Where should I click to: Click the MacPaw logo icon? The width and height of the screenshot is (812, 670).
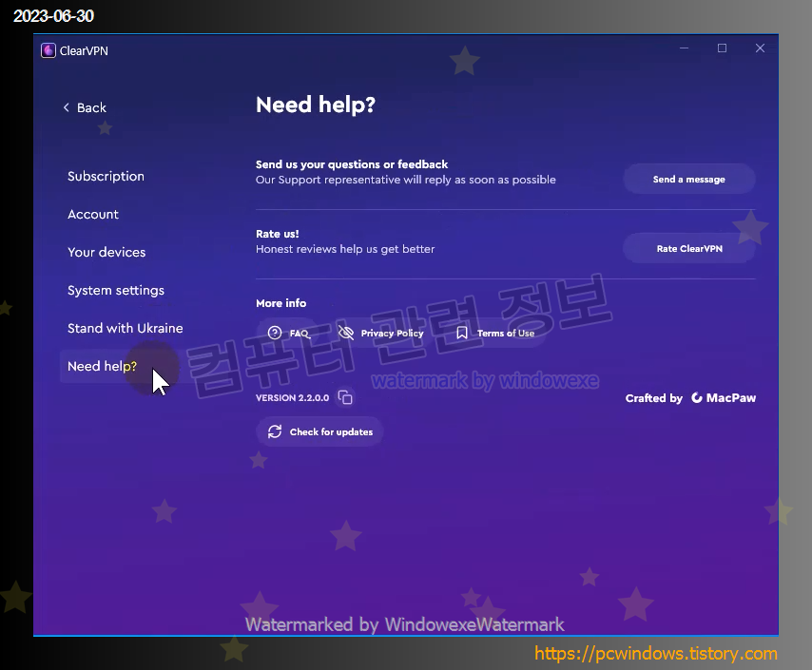click(697, 397)
